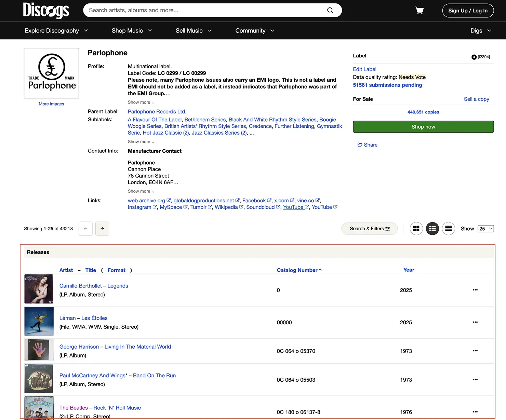Switch to compact text-only view
Viewport: 506px width, 420px height.
click(x=448, y=229)
